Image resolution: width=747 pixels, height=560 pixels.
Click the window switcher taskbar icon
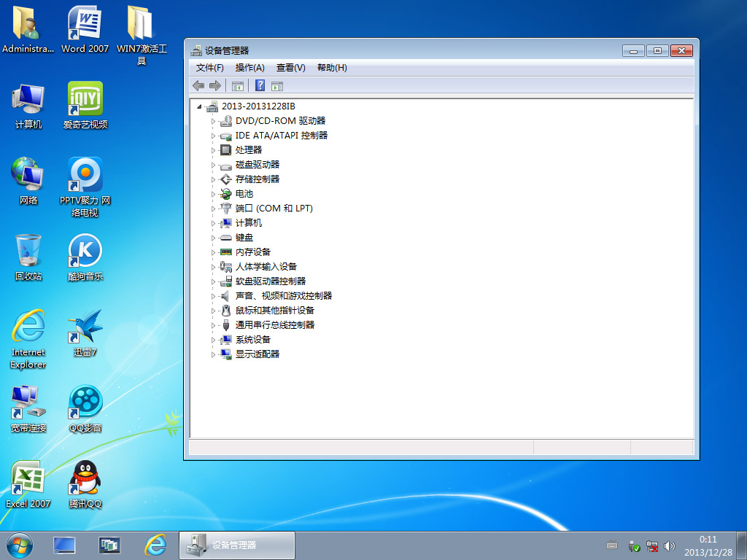(x=109, y=545)
